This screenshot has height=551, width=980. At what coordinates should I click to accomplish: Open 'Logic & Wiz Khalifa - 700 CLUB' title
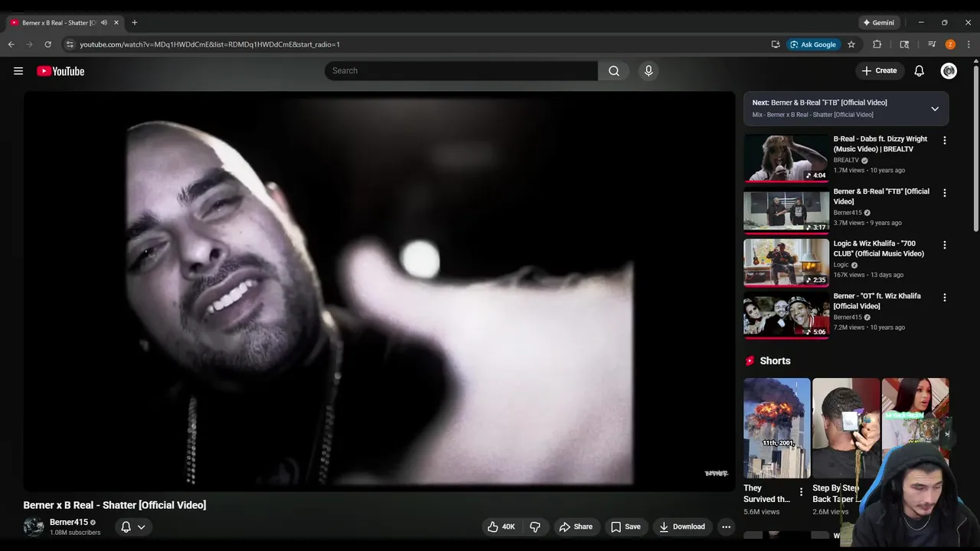[879, 249]
